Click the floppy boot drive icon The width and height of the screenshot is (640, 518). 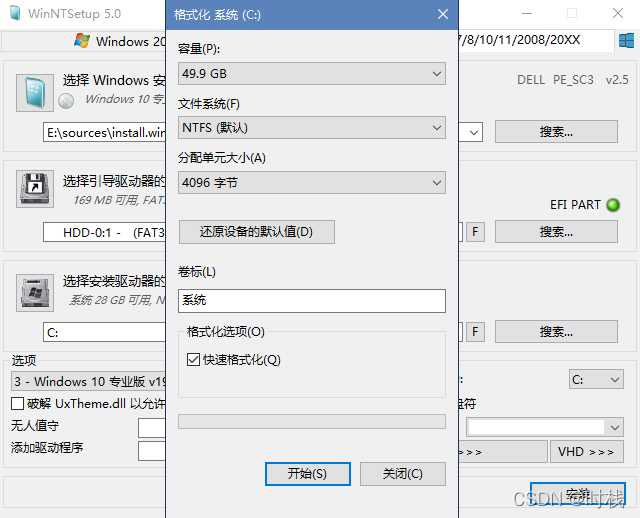(35, 189)
